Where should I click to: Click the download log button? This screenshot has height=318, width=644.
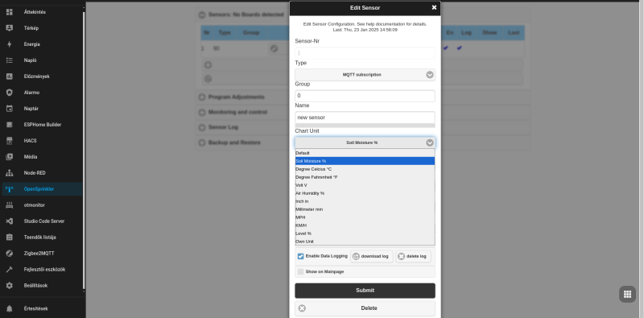point(372,256)
